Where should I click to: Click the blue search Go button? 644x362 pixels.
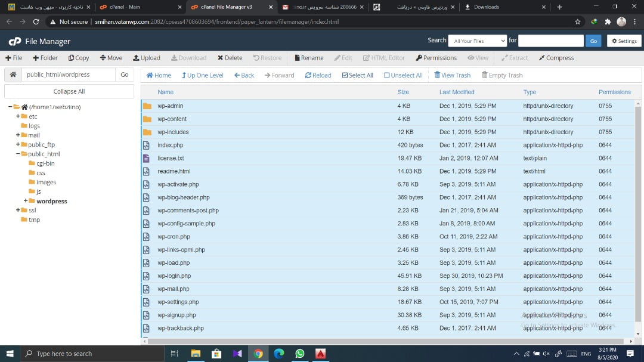tap(593, 41)
